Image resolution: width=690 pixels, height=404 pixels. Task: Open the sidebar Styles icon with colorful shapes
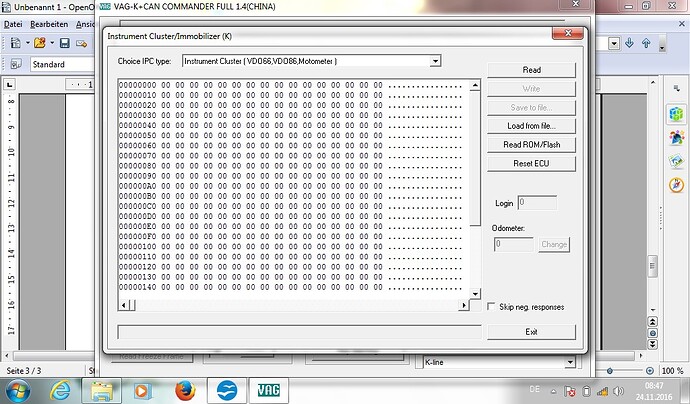676,138
